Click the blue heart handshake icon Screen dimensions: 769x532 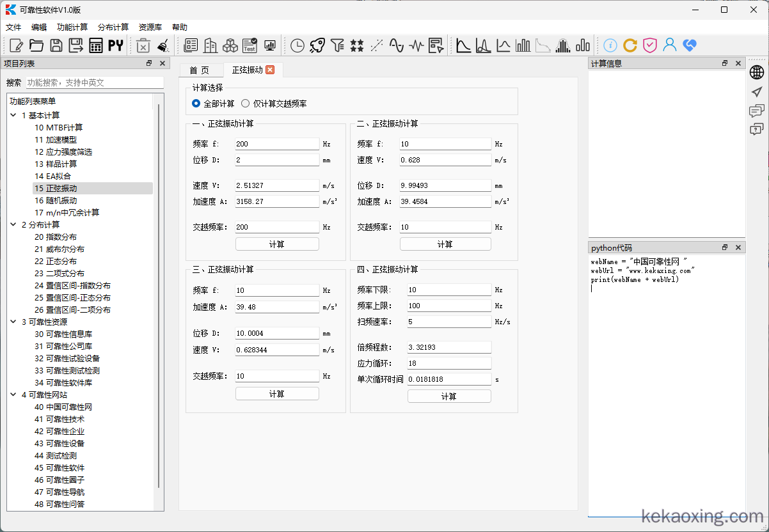pos(690,45)
